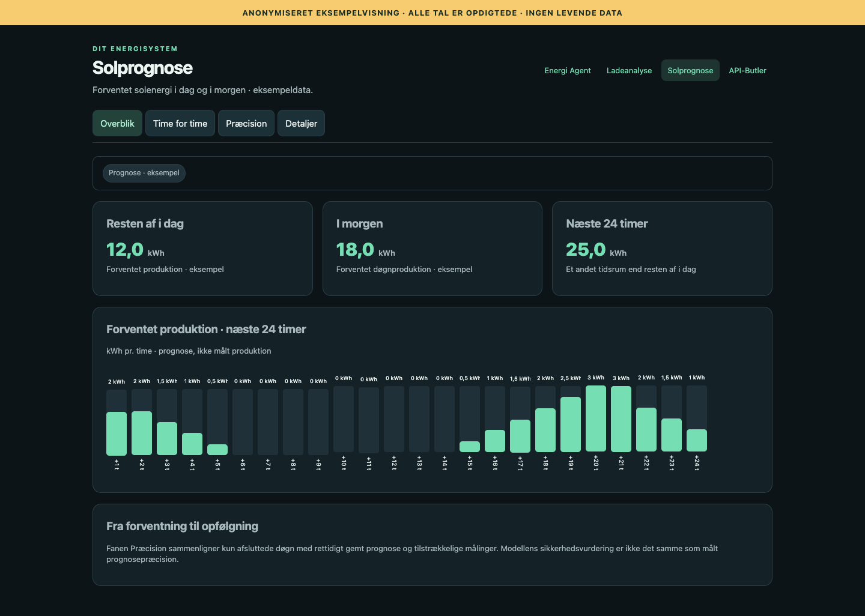Image resolution: width=865 pixels, height=616 pixels.
Task: Switch to the Detaljer tab
Action: tap(301, 123)
